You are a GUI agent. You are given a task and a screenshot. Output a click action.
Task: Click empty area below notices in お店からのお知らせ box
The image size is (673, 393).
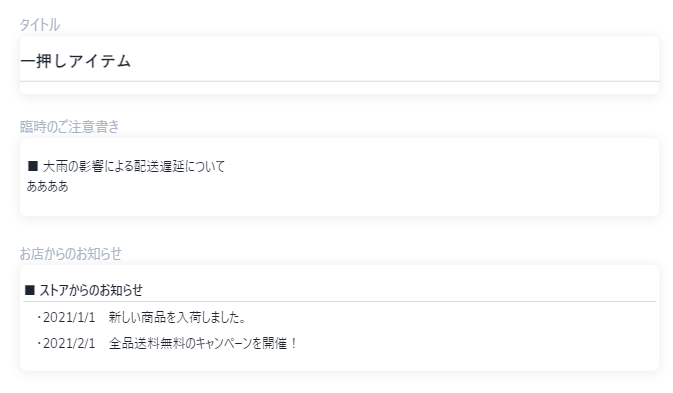pyautogui.click(x=339, y=361)
